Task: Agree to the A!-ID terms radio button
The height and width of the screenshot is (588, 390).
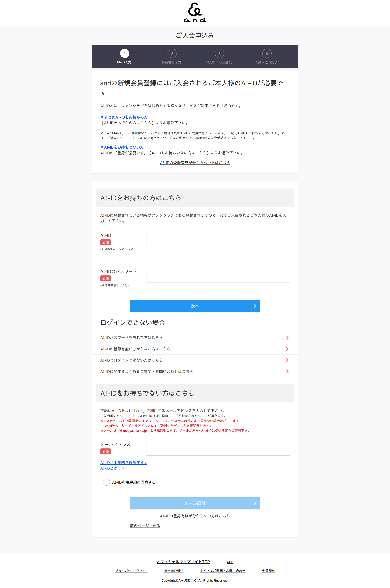Action: [x=107, y=482]
